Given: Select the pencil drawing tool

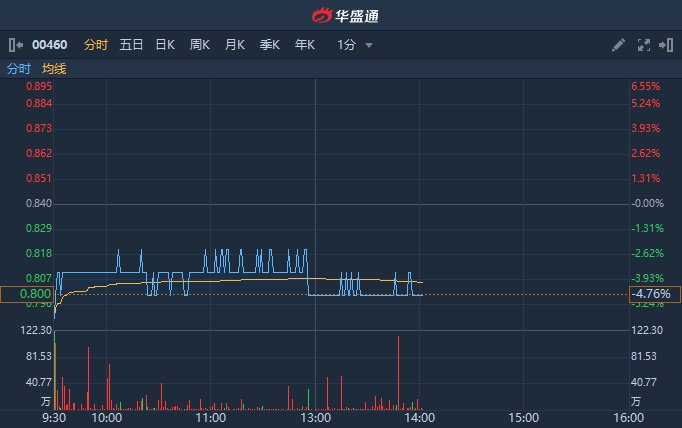Looking at the screenshot, I should tap(618, 45).
